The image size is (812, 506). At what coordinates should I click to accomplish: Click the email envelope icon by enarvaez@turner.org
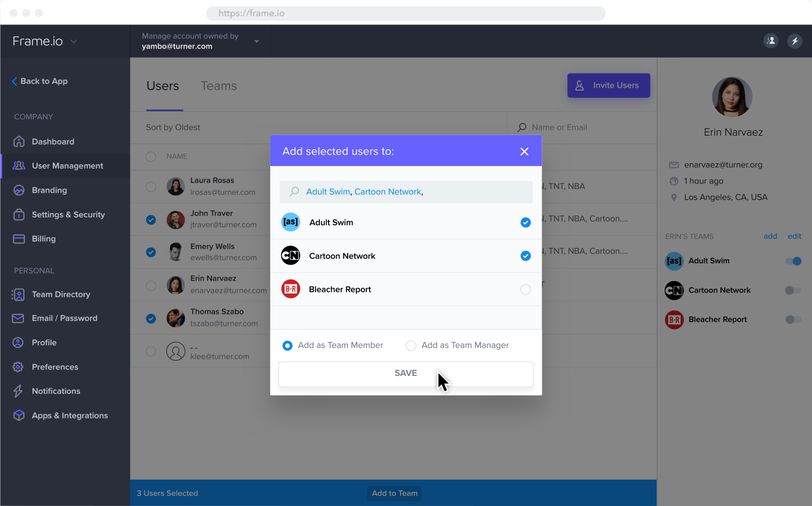coord(674,165)
